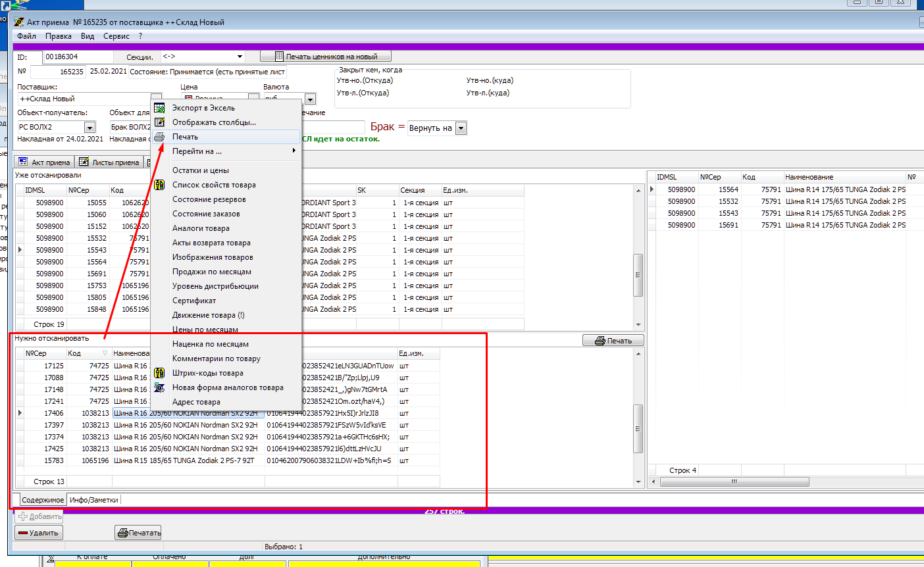This screenshot has height=567, width=924.
Task: Open Движение товара (!) menu entry
Action: point(226,315)
